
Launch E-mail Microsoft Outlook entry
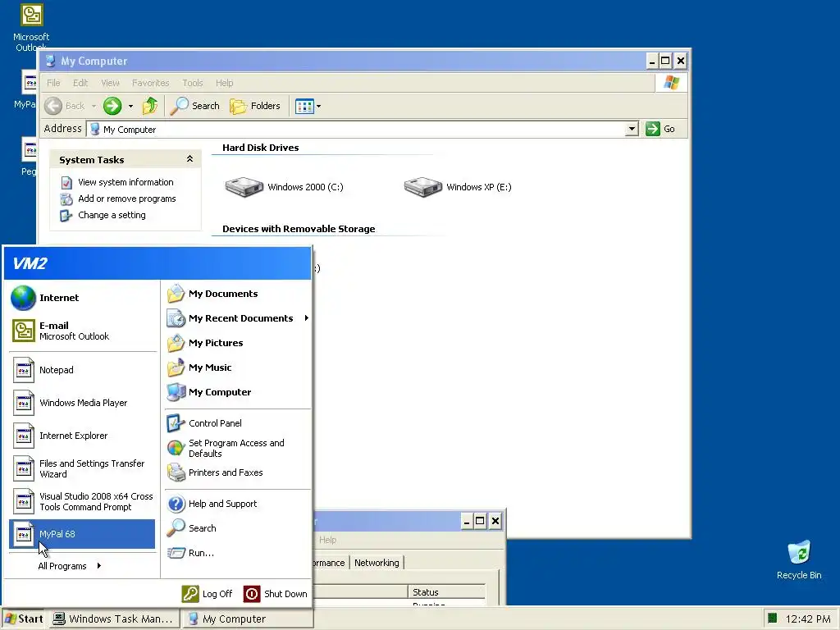(x=82, y=331)
